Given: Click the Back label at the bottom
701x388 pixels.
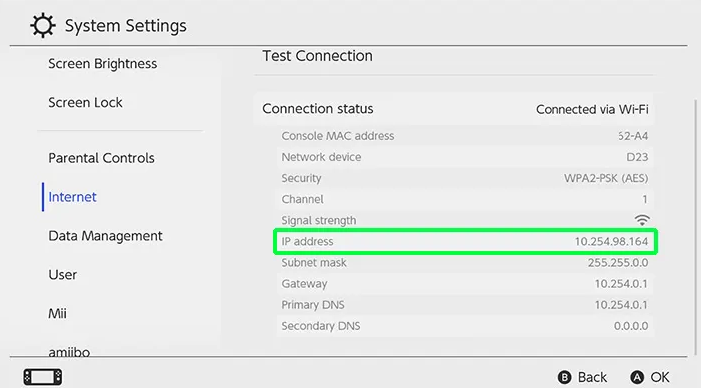Looking at the screenshot, I should click(x=592, y=377).
